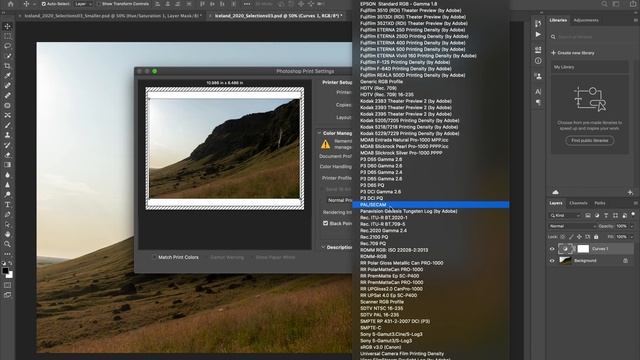
Task: Switch to the Adjustments tab
Action: pos(586,20)
